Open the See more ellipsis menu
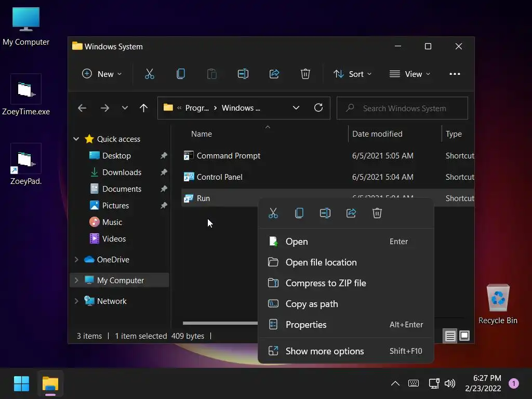This screenshot has width=532, height=399. (x=455, y=74)
